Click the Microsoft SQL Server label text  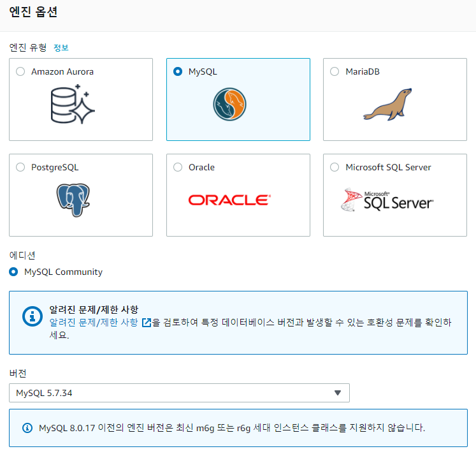pyautogui.click(x=388, y=167)
